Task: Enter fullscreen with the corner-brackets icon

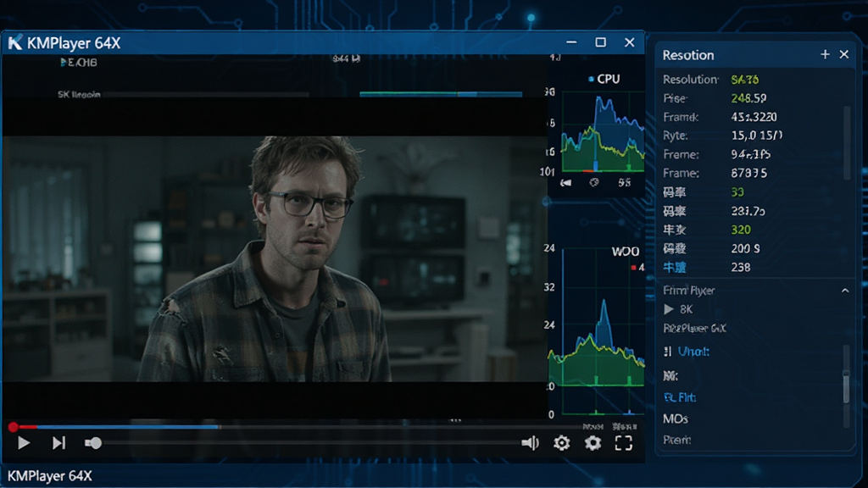Action: 624,442
